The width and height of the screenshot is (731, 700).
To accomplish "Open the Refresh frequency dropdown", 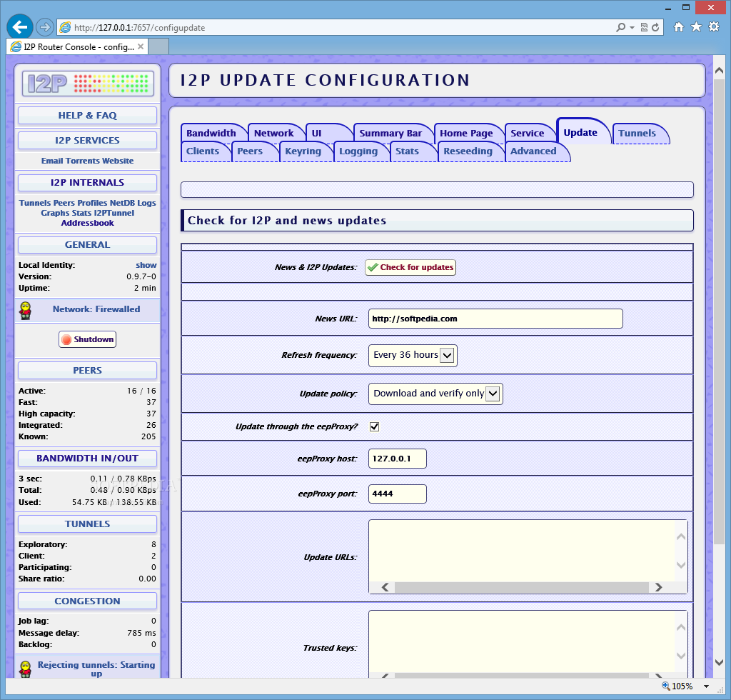I will click(x=413, y=356).
